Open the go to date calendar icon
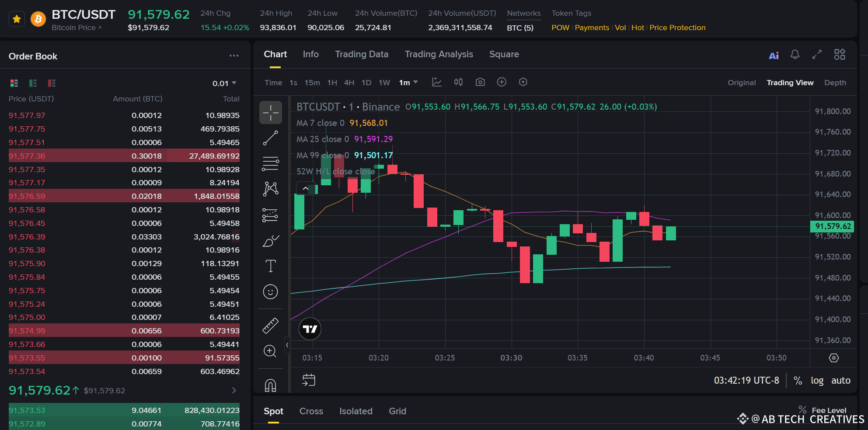Screen dimensions: 868x430 (x=309, y=380)
